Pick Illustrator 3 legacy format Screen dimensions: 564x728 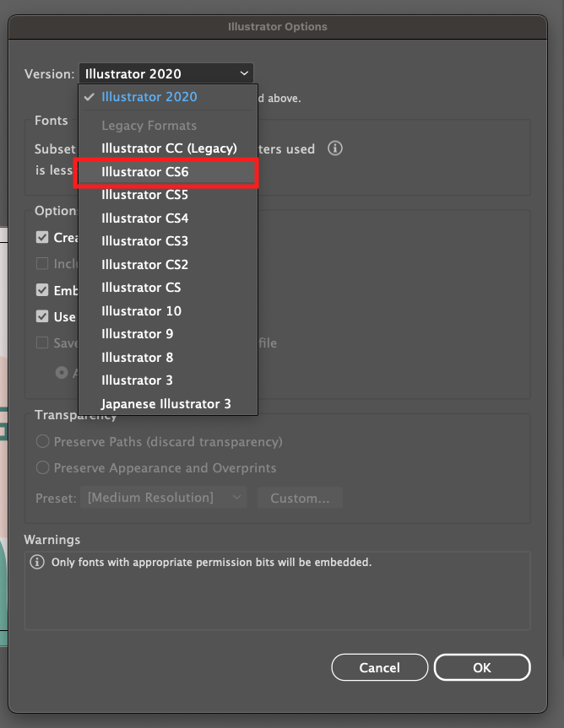[168, 380]
